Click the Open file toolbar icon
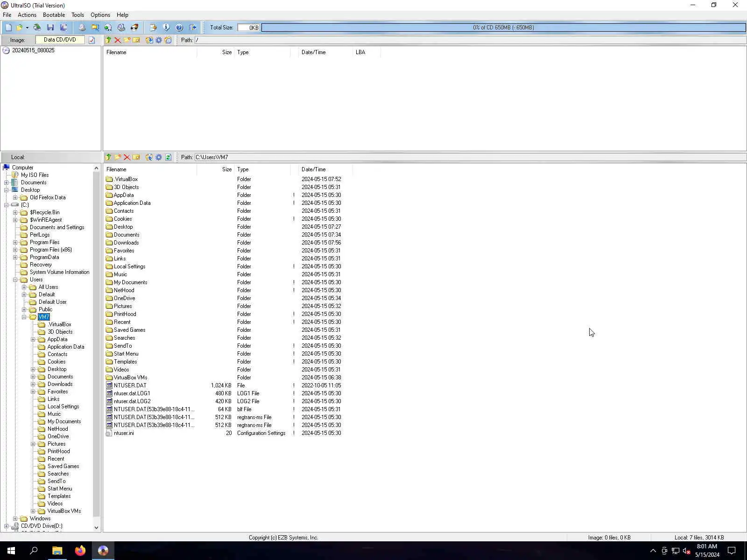The height and width of the screenshot is (560, 747). click(x=19, y=28)
